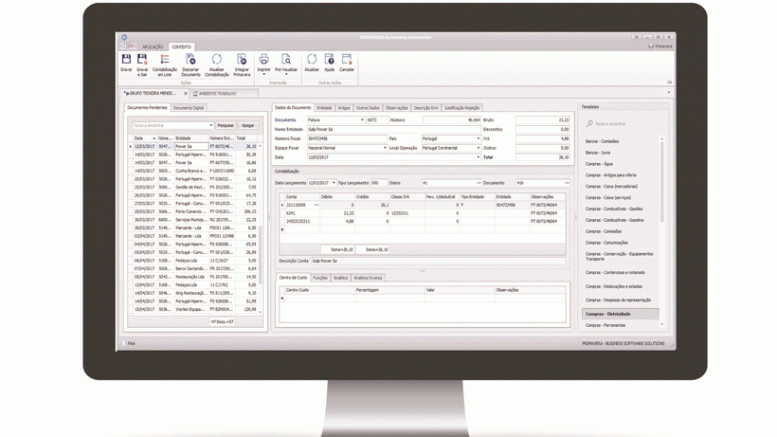Collapse the ribbon with the corner arrow
This screenshot has width=777, height=437.
pos(669,82)
